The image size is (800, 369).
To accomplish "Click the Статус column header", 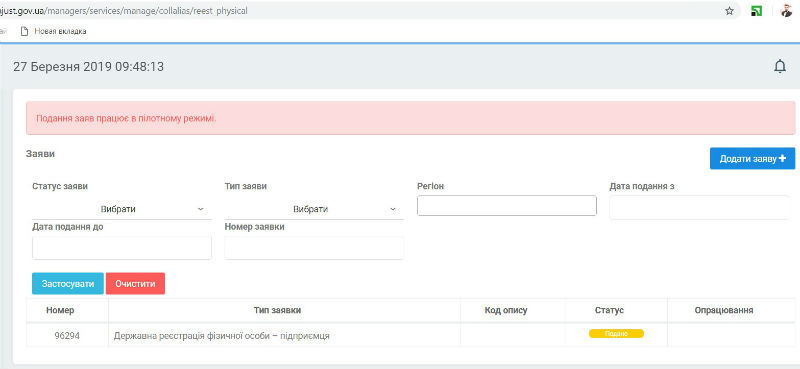I will point(609,310).
